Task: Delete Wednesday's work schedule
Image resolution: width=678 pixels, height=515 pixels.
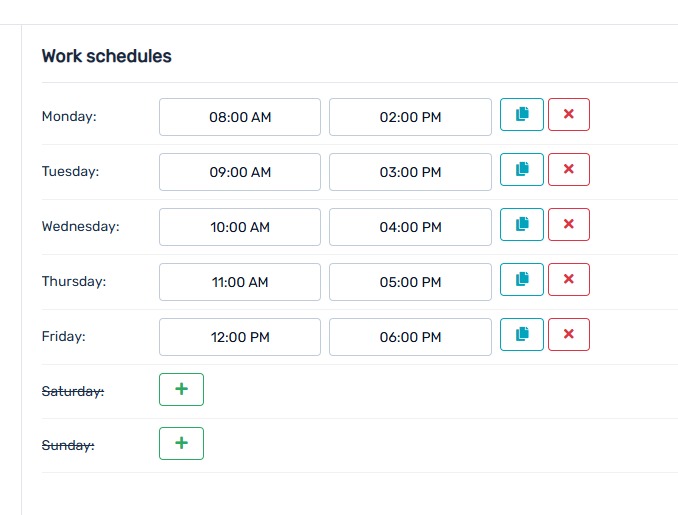Action: [569, 225]
